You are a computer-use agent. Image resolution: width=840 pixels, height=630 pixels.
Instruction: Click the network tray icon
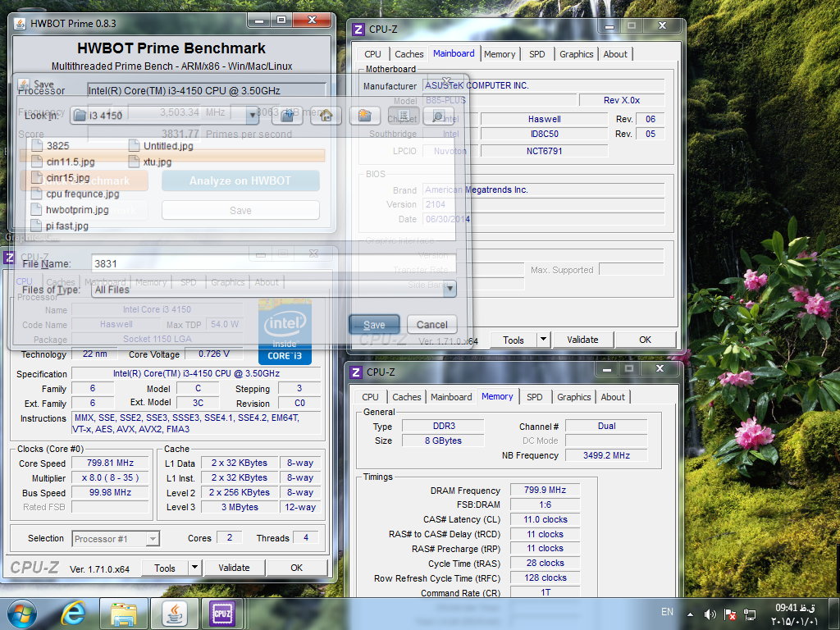(x=750, y=614)
